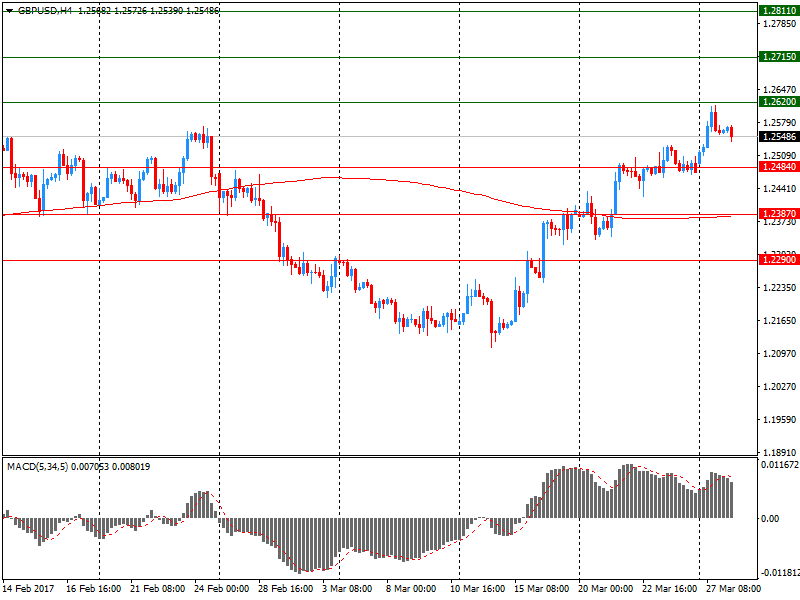Select the red 1.23870 price level label
800x600 pixels.
[778, 214]
